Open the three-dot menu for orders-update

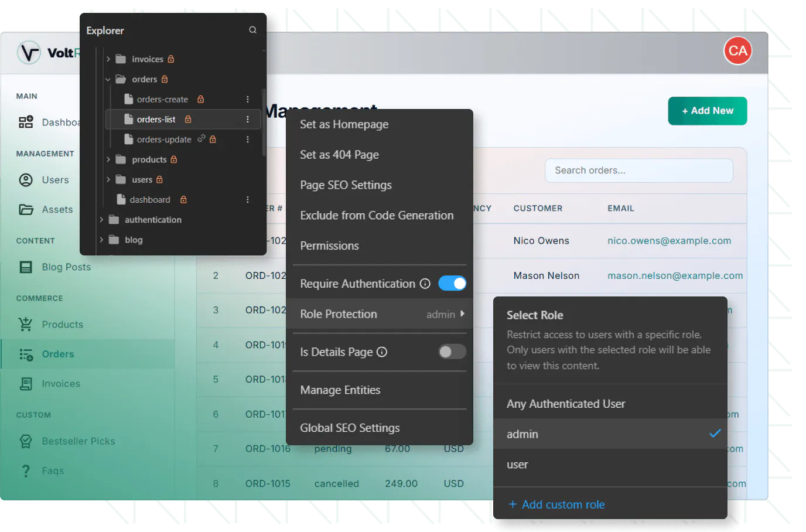tap(248, 139)
